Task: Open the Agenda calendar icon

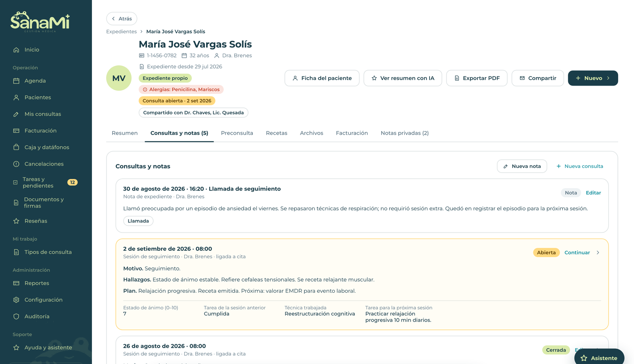Action: pyautogui.click(x=16, y=81)
